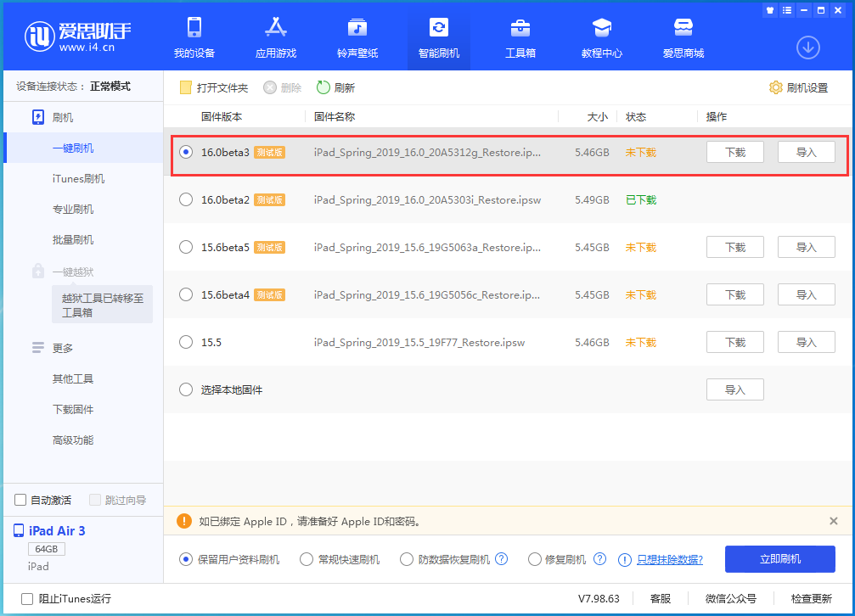Choose 常规快速刷机 mode

307,559
